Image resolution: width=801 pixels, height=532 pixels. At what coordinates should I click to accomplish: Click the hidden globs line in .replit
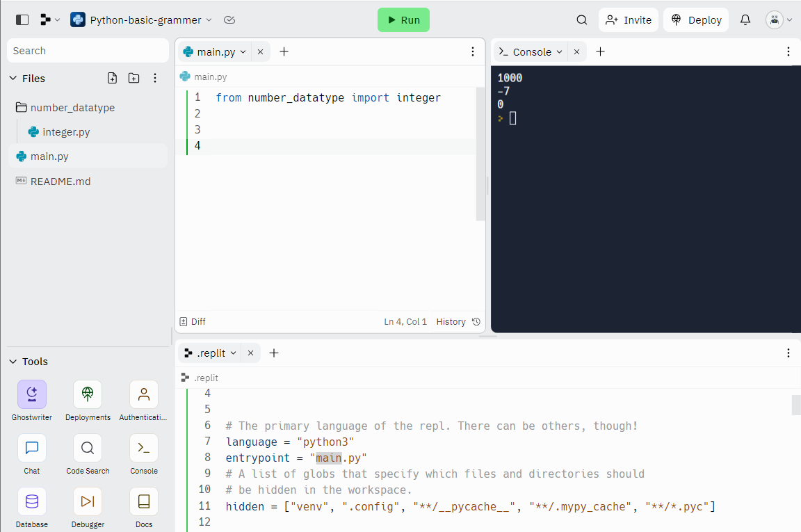[471, 506]
